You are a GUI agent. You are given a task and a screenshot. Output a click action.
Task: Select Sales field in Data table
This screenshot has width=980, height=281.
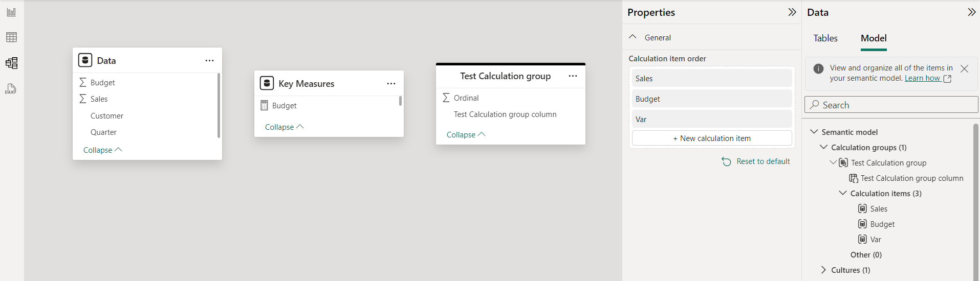(99, 99)
